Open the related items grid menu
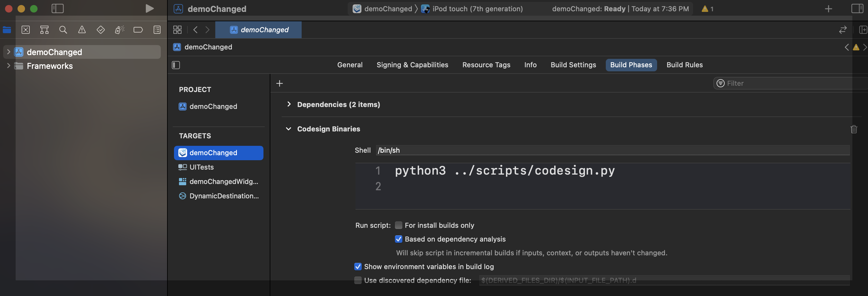Screen dimensions: 868x296 pos(177,30)
